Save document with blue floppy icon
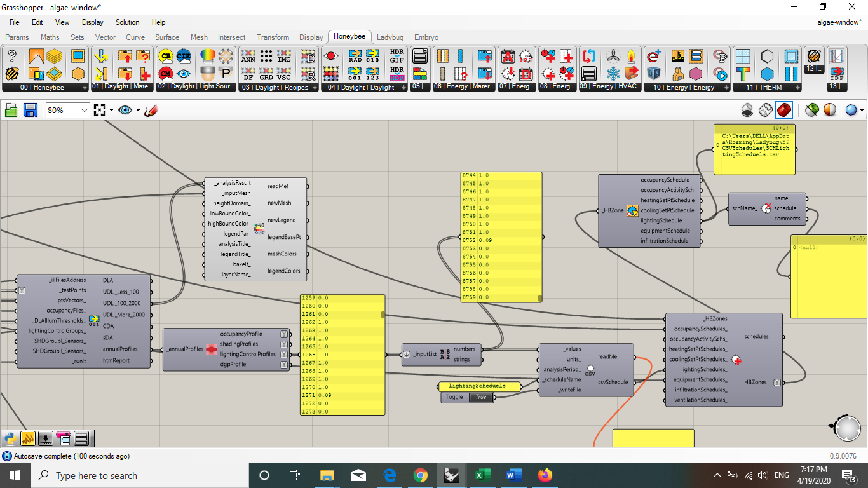868x488 pixels. pyautogui.click(x=30, y=110)
